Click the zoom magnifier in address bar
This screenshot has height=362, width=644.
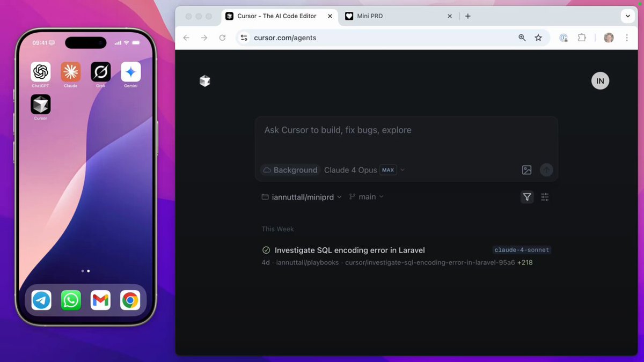coord(522,38)
